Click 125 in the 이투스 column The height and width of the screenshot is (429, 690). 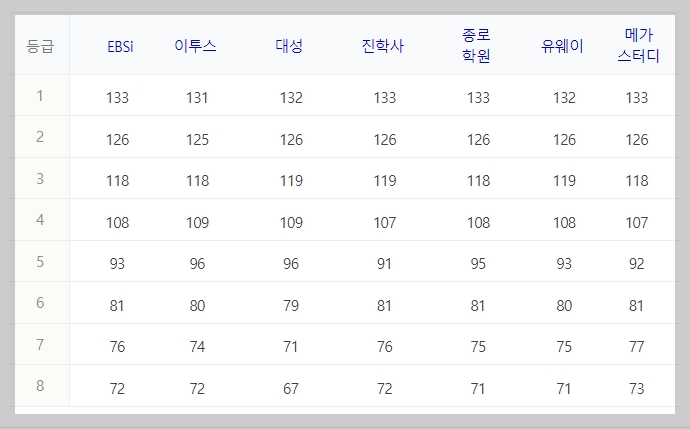197,139
